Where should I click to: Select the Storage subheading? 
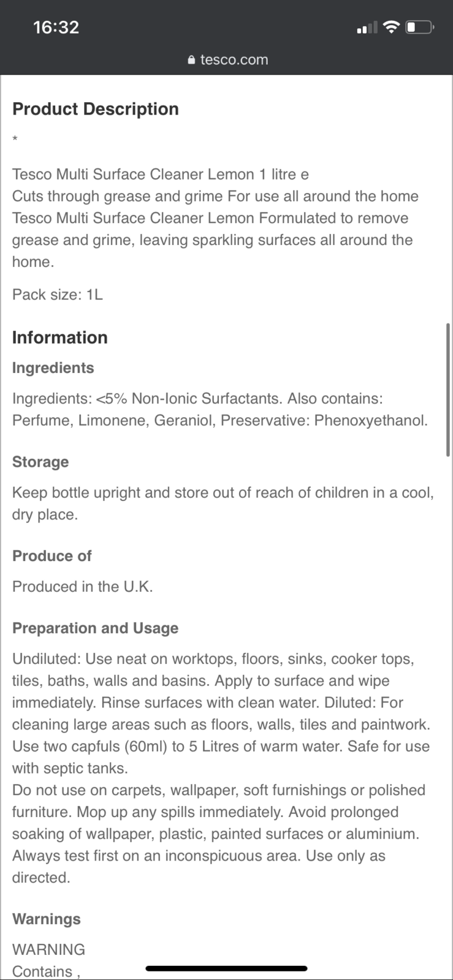pos(40,462)
